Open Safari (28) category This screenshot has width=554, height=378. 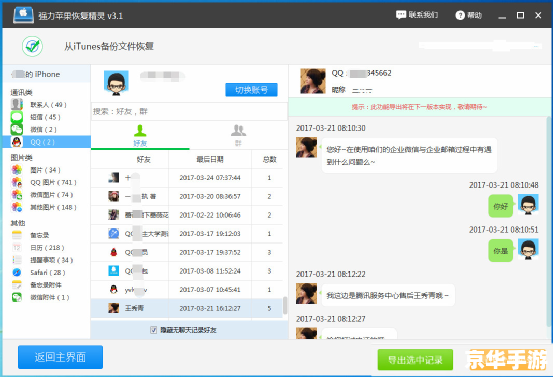tap(47, 272)
